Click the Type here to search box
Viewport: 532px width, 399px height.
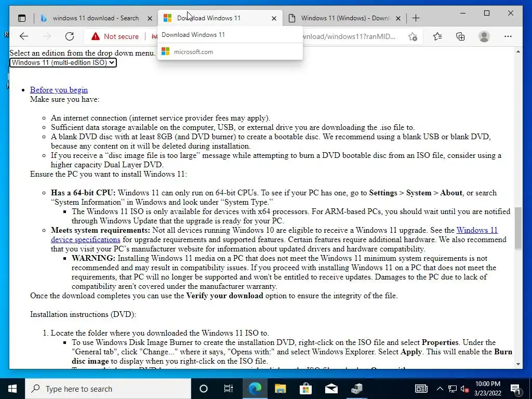108,389
